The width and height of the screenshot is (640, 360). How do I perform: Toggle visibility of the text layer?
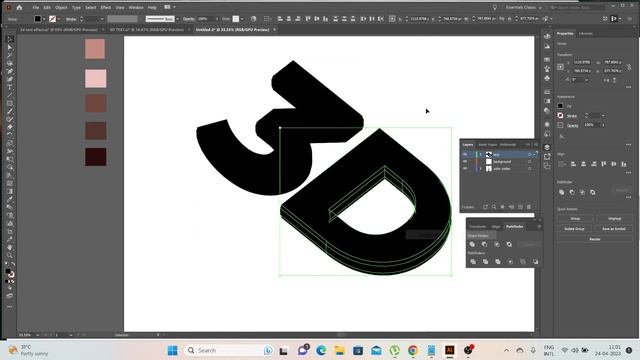pyautogui.click(x=464, y=155)
